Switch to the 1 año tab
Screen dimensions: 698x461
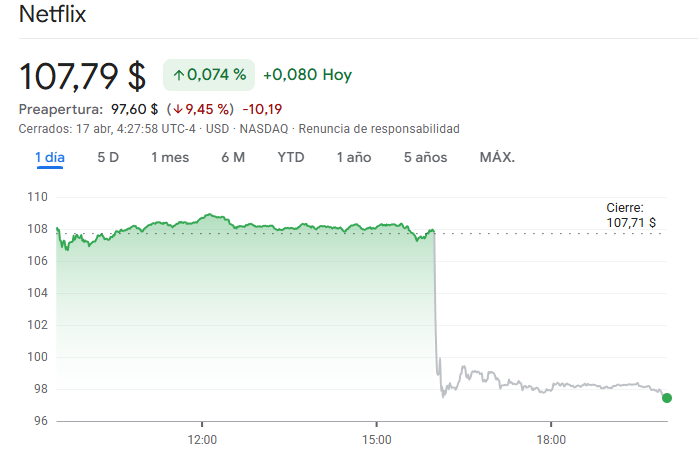pyautogui.click(x=354, y=157)
